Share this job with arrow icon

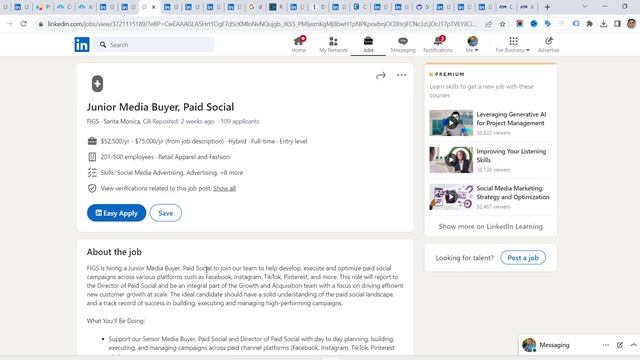[380, 75]
